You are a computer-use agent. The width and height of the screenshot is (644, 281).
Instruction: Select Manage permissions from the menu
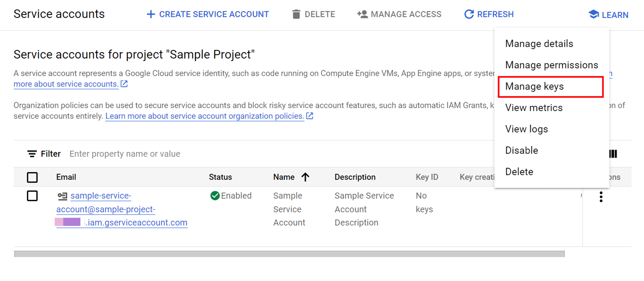(x=551, y=65)
